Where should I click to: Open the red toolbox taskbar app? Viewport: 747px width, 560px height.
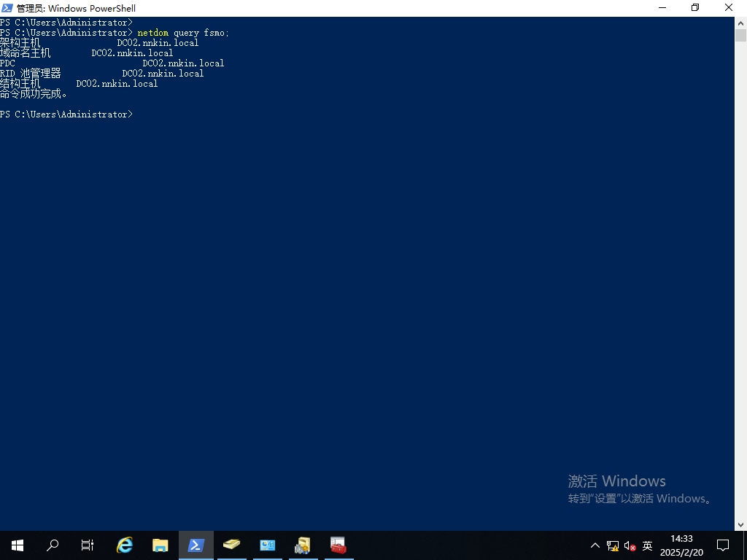[338, 545]
